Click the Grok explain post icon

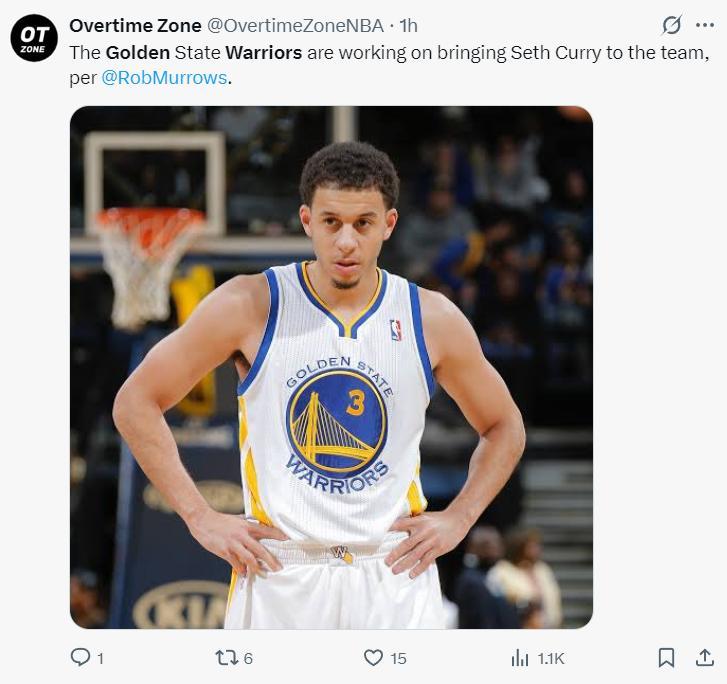[x=672, y=25]
